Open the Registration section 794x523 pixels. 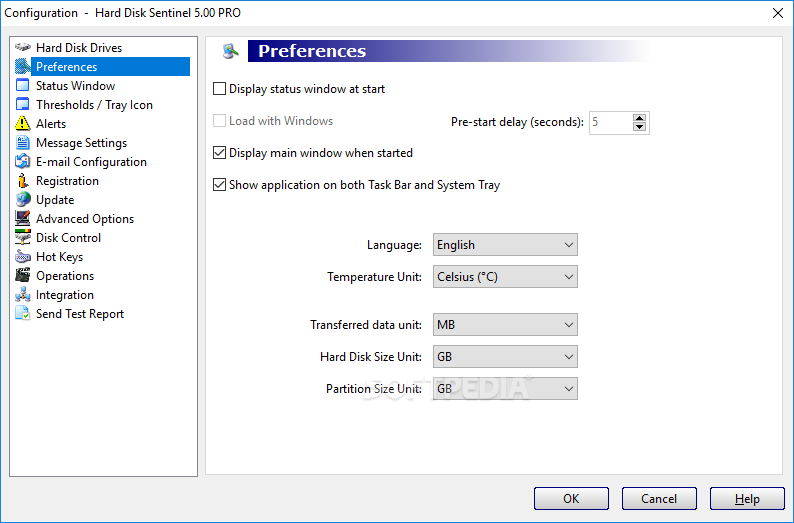[x=67, y=181]
